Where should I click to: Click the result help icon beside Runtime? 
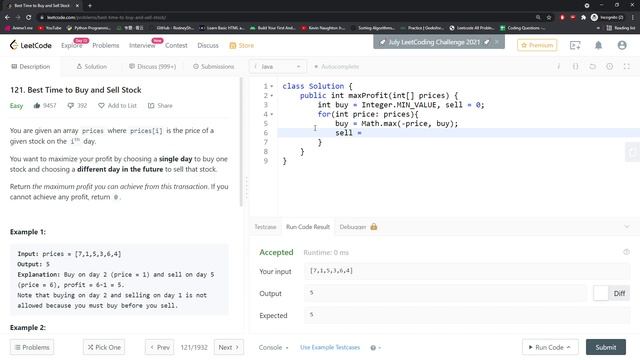pyautogui.click(x=627, y=252)
